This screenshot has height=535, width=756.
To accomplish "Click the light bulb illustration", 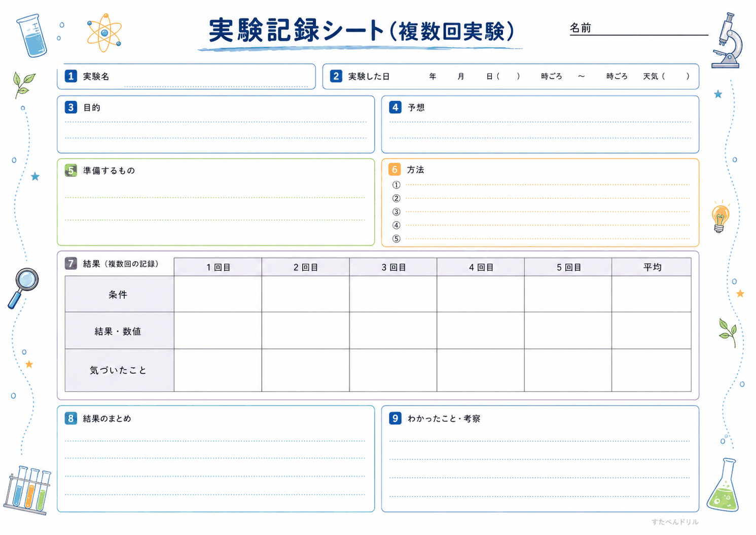I will coord(720,217).
